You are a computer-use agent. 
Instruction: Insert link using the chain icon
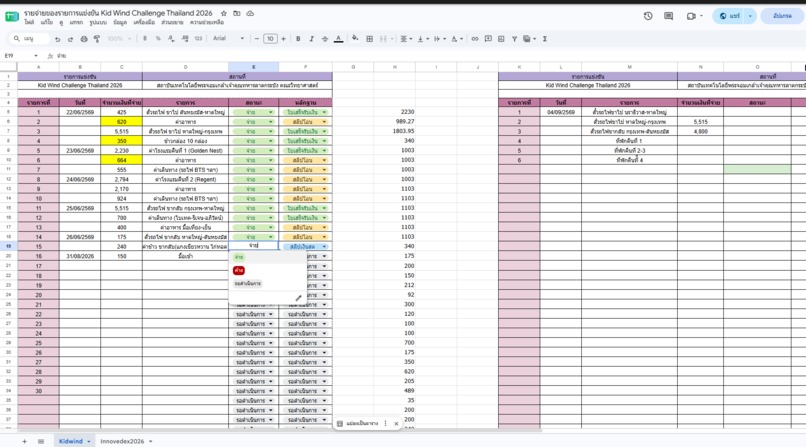(x=474, y=39)
